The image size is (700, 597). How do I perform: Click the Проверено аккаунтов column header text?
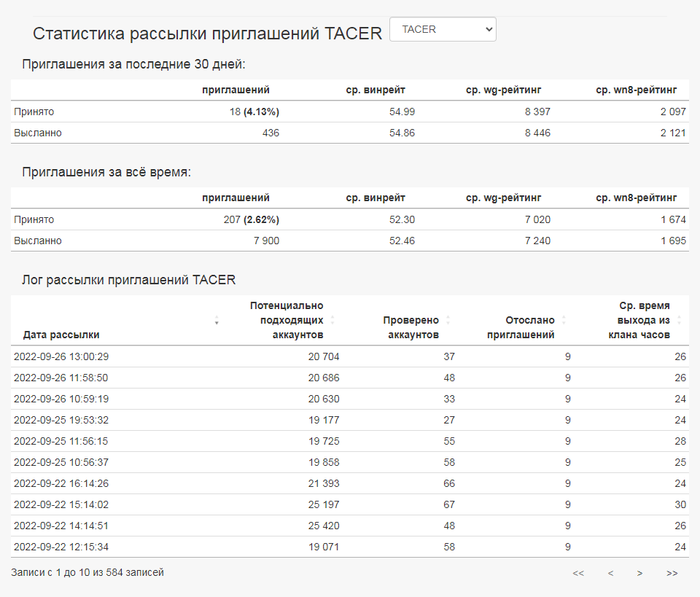(411, 327)
